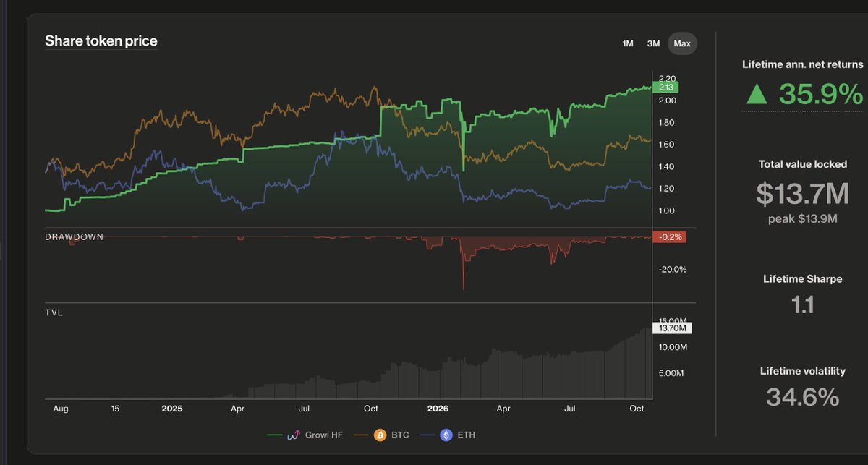
Task: Click the green Growi HF line swatch
Action: [x=274, y=435]
